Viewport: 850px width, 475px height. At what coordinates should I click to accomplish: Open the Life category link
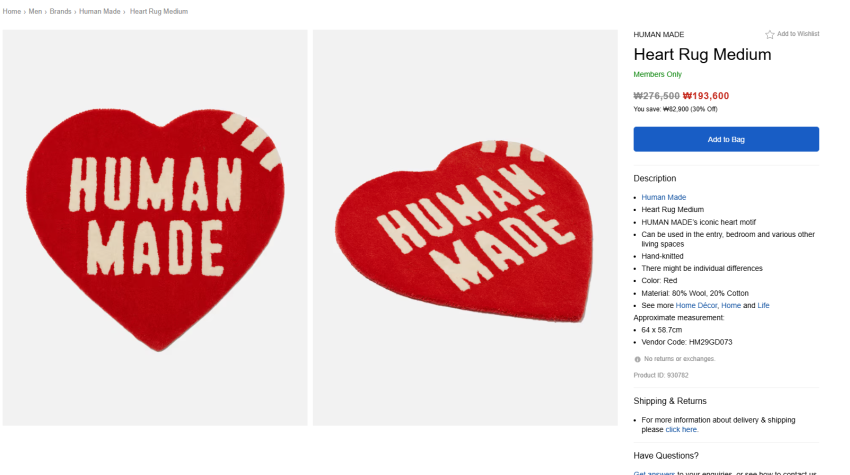point(763,305)
